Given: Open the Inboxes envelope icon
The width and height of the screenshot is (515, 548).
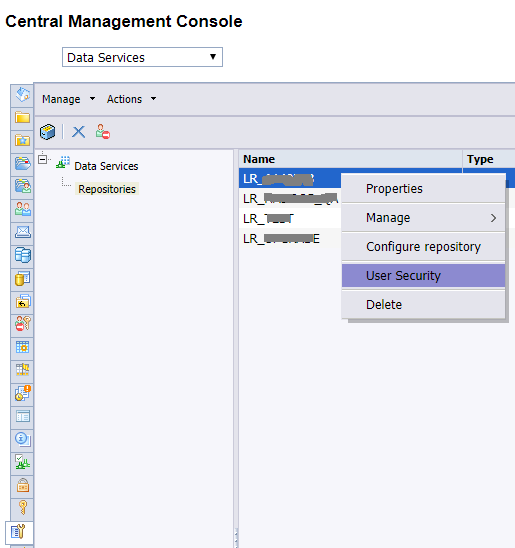Looking at the screenshot, I should 22,232.
